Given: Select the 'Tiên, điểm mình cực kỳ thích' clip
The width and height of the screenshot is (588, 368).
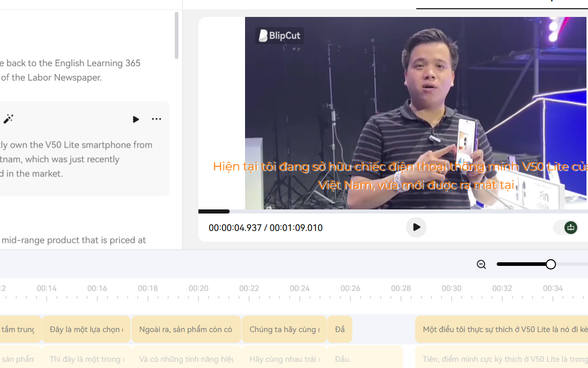Looking at the screenshot, I should coord(501,357).
